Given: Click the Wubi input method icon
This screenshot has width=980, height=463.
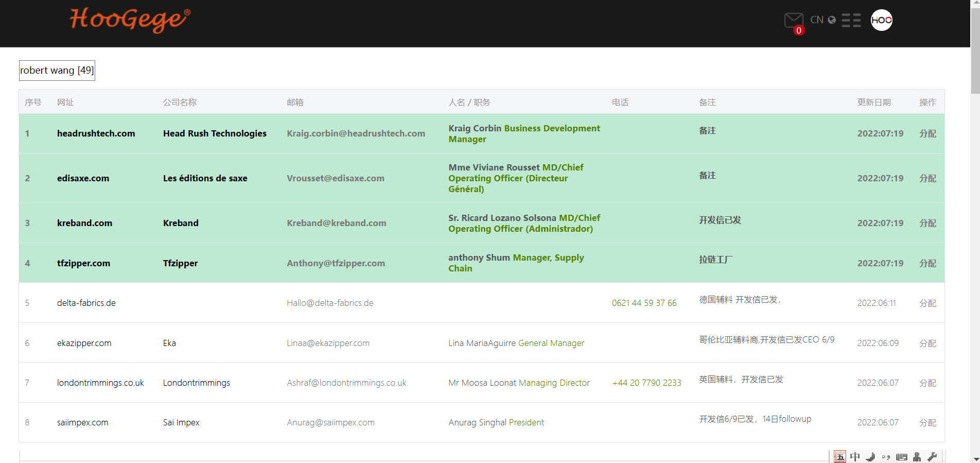Looking at the screenshot, I should [x=840, y=456].
